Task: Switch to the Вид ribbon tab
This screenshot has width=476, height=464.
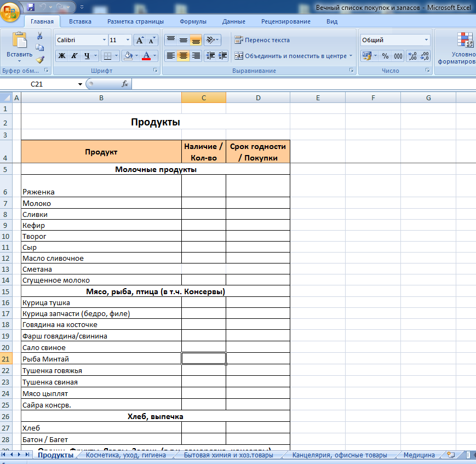Action: [x=332, y=21]
